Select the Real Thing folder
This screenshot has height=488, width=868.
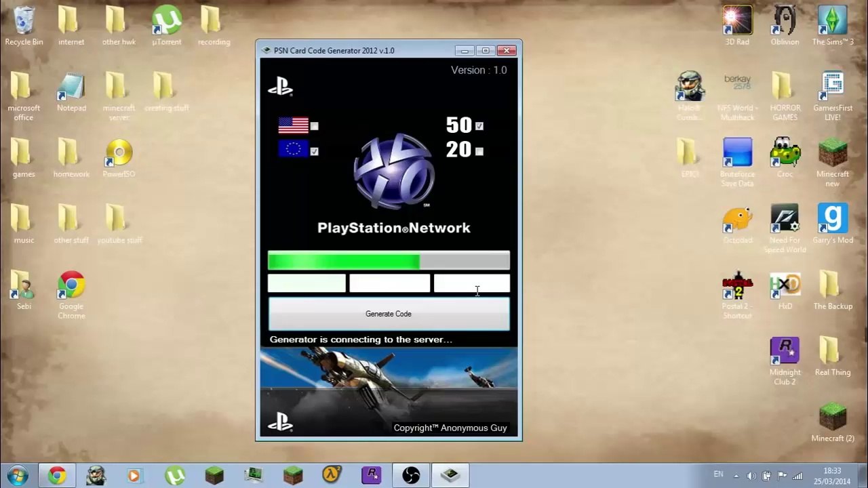832,356
